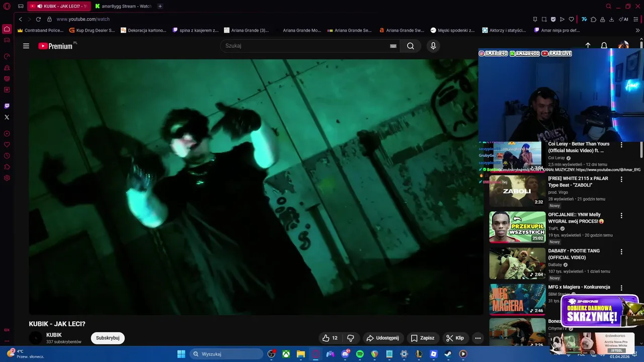Open sidebar history clock icon

[x=7, y=156]
